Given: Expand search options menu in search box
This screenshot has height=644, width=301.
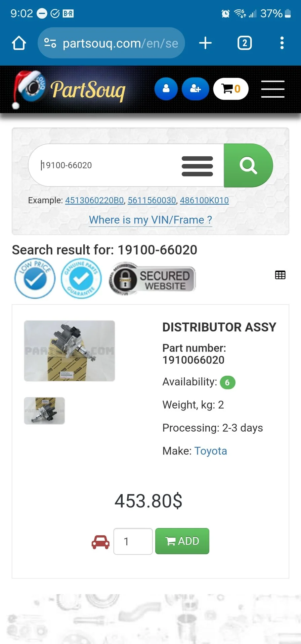Looking at the screenshot, I should pyautogui.click(x=197, y=166).
